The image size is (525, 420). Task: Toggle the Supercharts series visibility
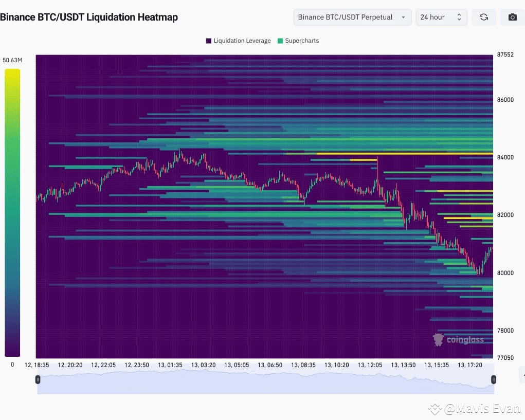pos(298,41)
